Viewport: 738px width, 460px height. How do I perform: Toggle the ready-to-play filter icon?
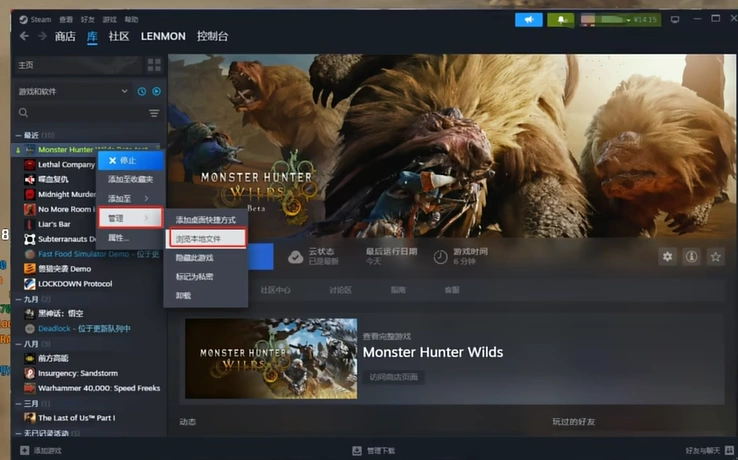point(156,92)
